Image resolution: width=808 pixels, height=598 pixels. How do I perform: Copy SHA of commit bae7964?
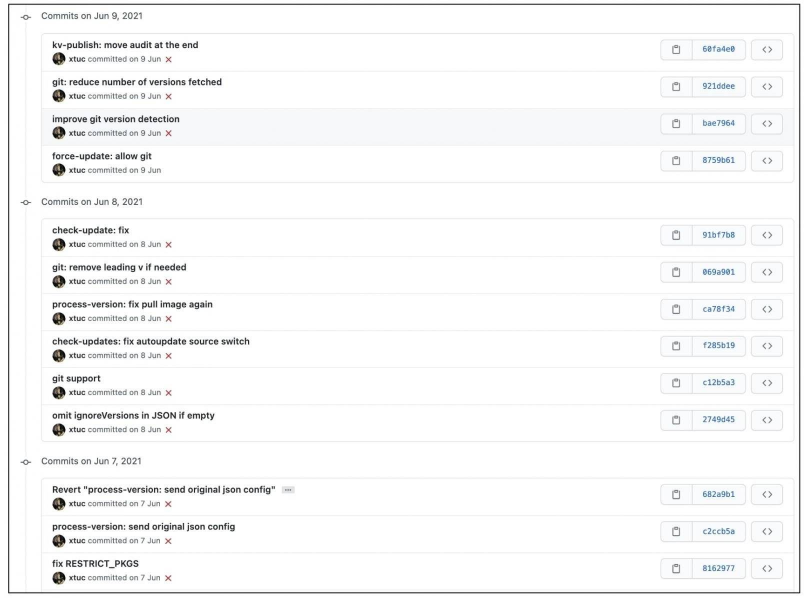pyautogui.click(x=676, y=123)
